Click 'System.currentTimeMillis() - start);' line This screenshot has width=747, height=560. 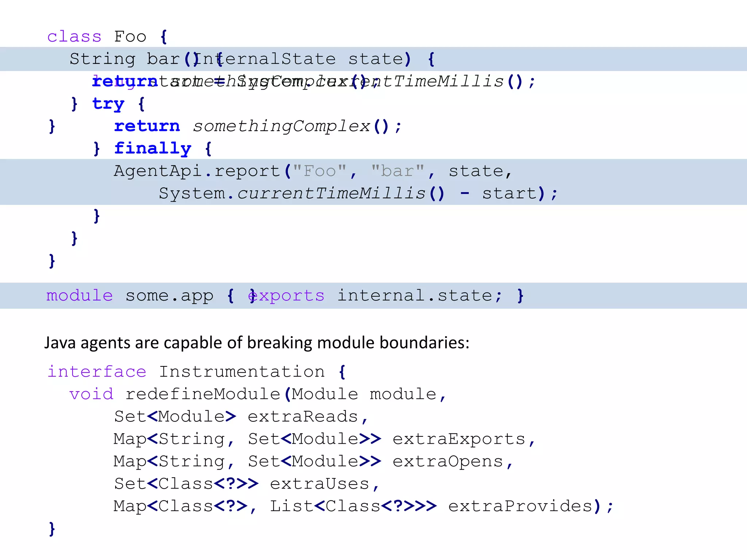coord(358,193)
